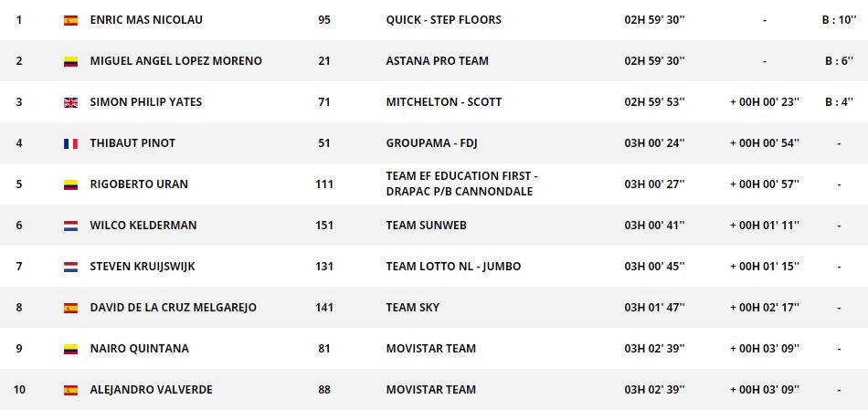Click the Dutch flag beside Steven Kruijswijk
The width and height of the screenshot is (868, 410).
pos(70,267)
